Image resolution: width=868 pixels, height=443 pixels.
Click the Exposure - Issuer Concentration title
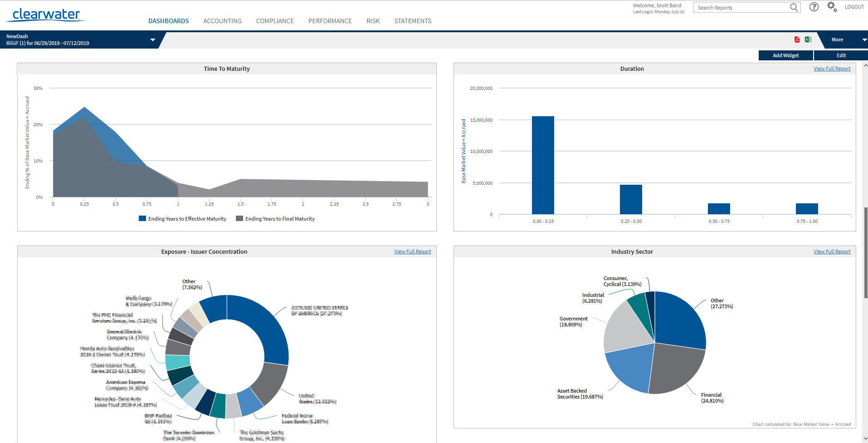[204, 251]
